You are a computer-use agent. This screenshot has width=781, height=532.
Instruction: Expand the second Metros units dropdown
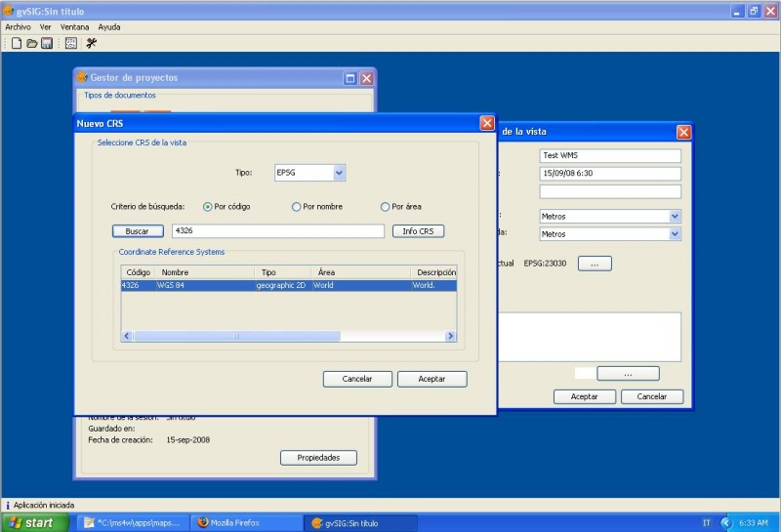pyautogui.click(x=675, y=234)
